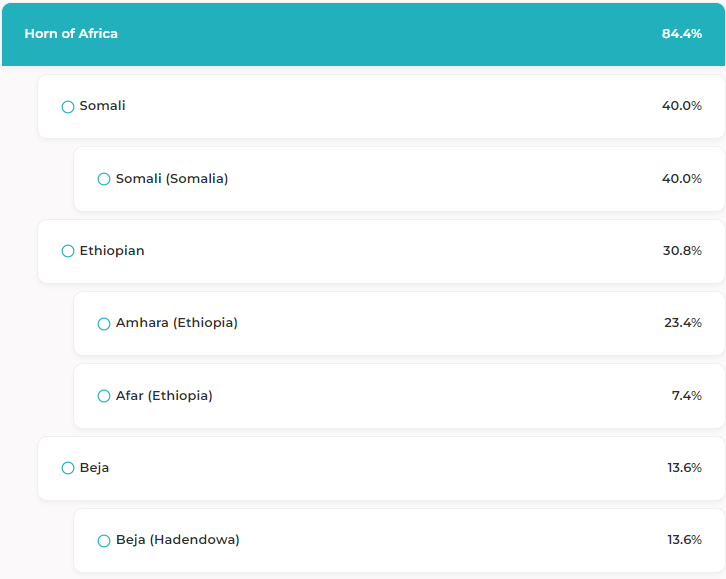Image resolution: width=726 pixels, height=579 pixels.
Task: Click the circle icon next to Somali (Somalia)
Action: pyautogui.click(x=104, y=179)
